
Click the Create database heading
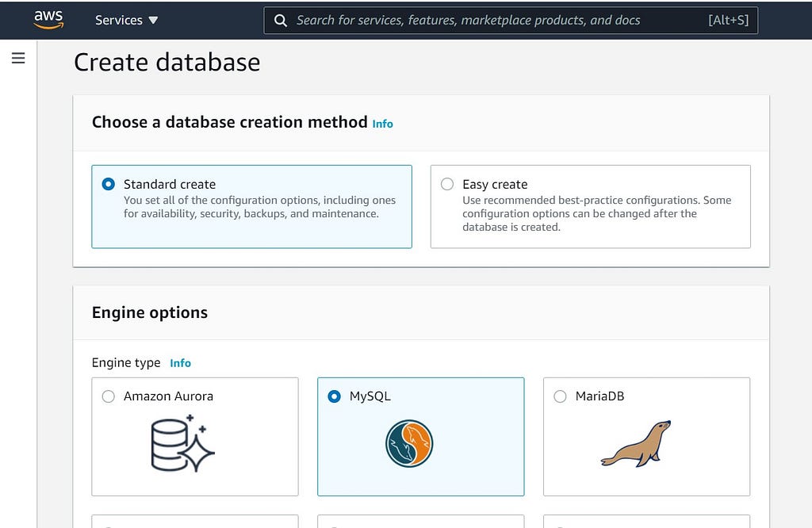[167, 63]
